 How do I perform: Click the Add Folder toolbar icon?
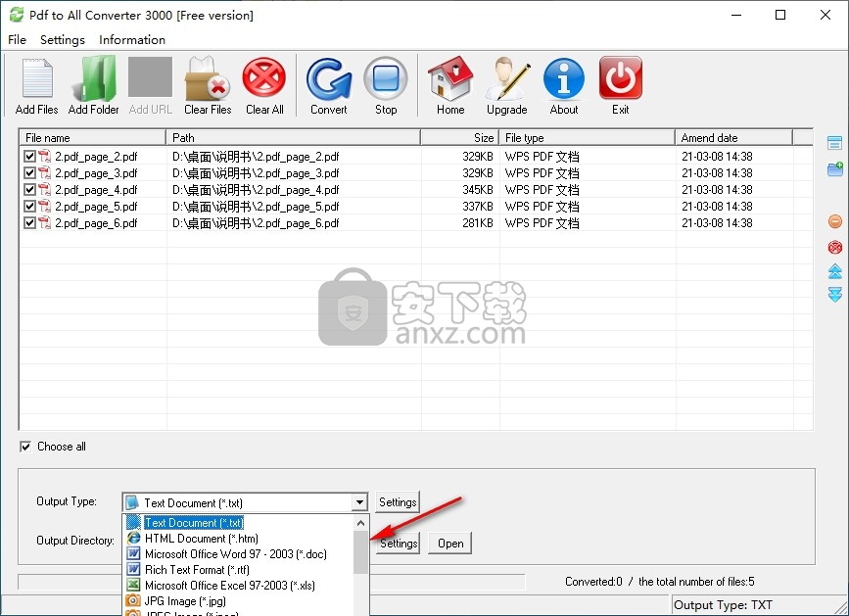pos(94,79)
